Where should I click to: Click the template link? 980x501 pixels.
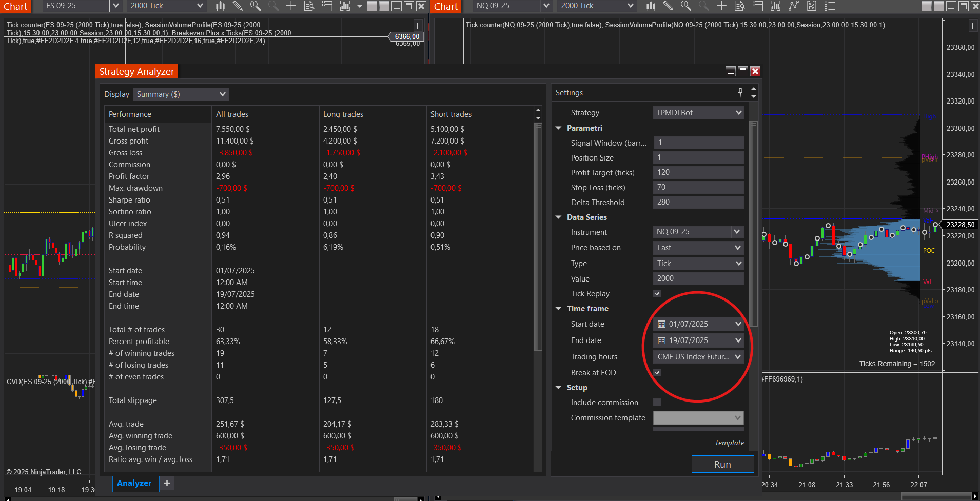point(730,443)
